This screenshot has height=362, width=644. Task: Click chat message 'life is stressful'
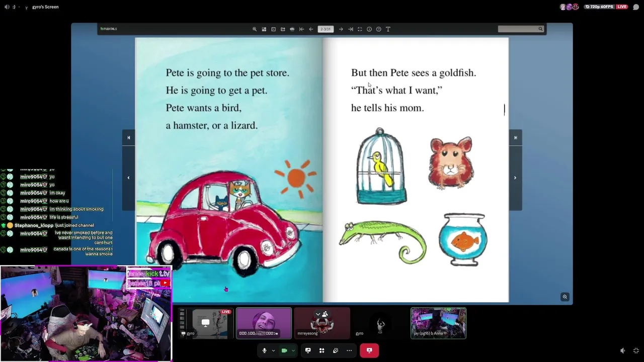click(64, 217)
